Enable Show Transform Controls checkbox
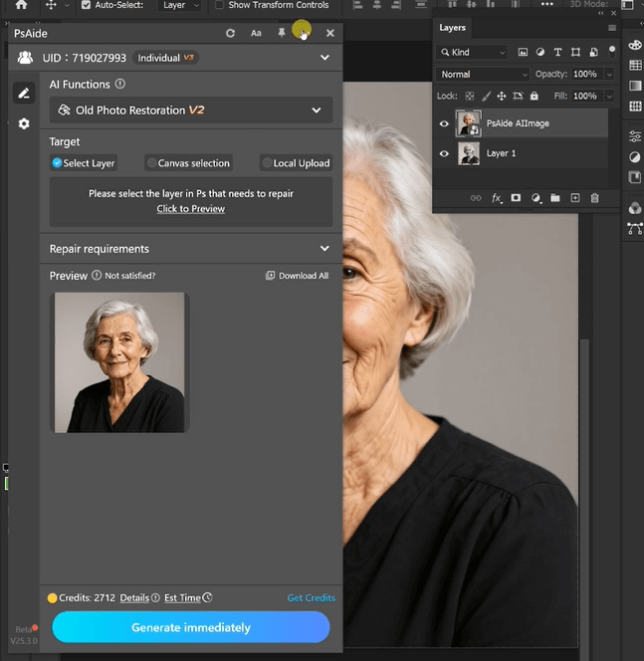Viewport: 644px width, 661px height. (220, 5)
